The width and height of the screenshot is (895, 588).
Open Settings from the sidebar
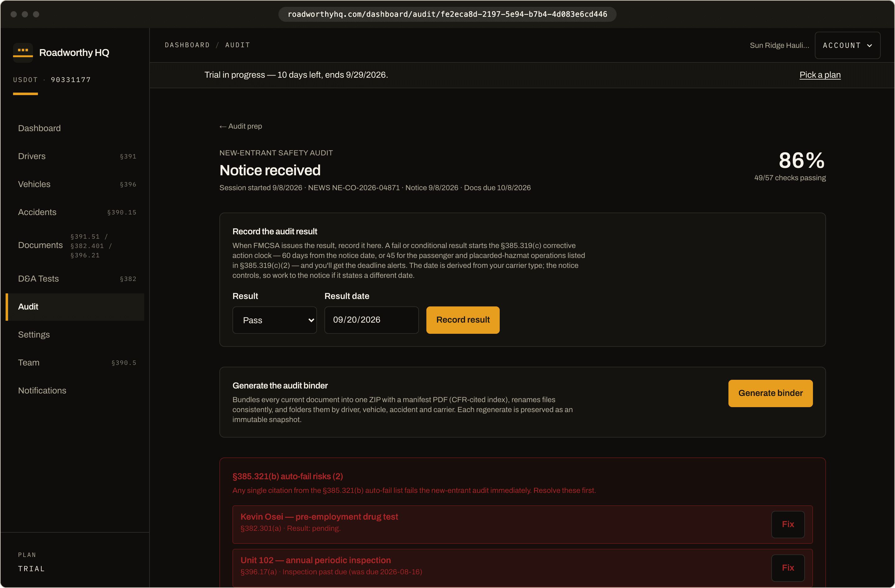75,335
